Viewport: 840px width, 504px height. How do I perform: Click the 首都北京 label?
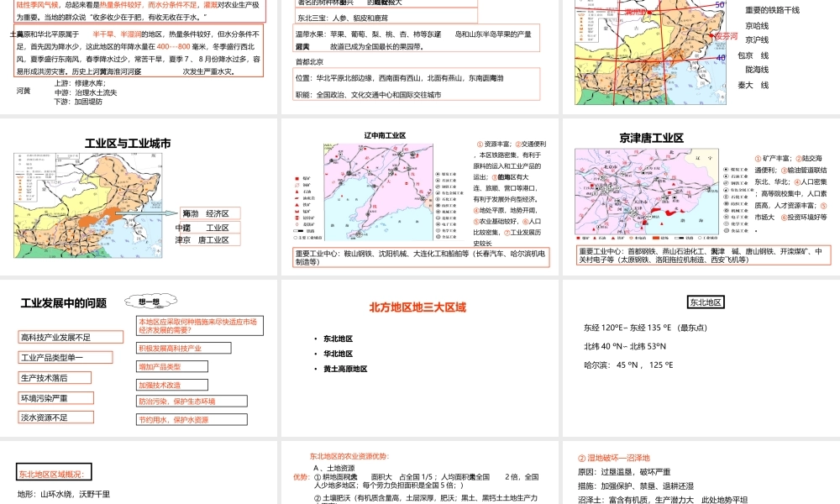pos(310,62)
